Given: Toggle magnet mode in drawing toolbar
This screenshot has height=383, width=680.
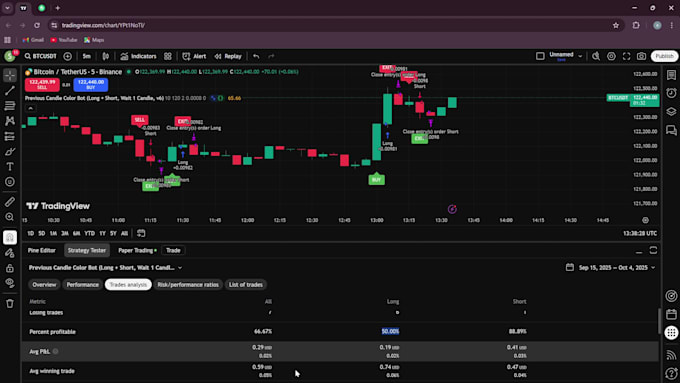Looking at the screenshot, I should click(10, 237).
